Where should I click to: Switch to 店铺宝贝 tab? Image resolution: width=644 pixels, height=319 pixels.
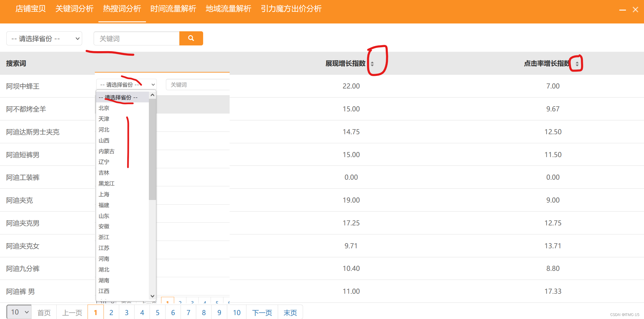30,9
